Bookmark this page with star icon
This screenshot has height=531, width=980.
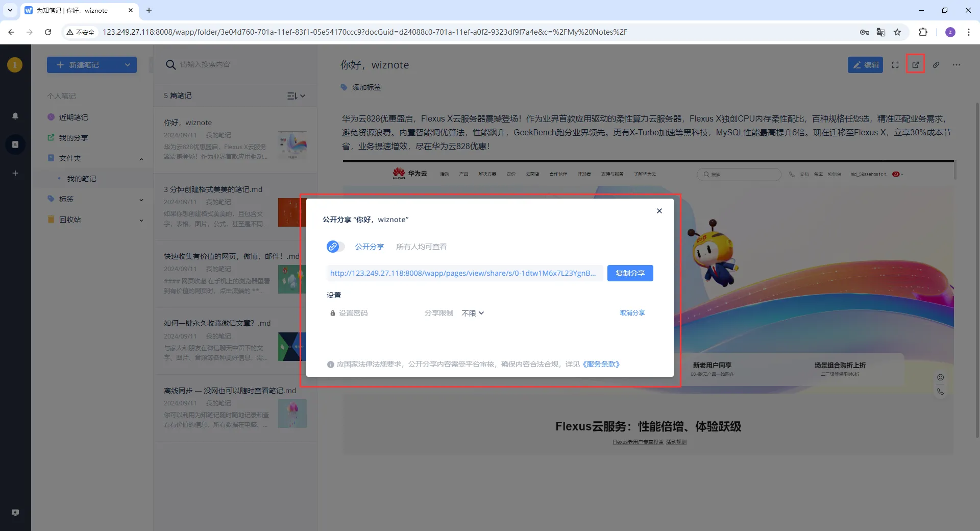(897, 32)
